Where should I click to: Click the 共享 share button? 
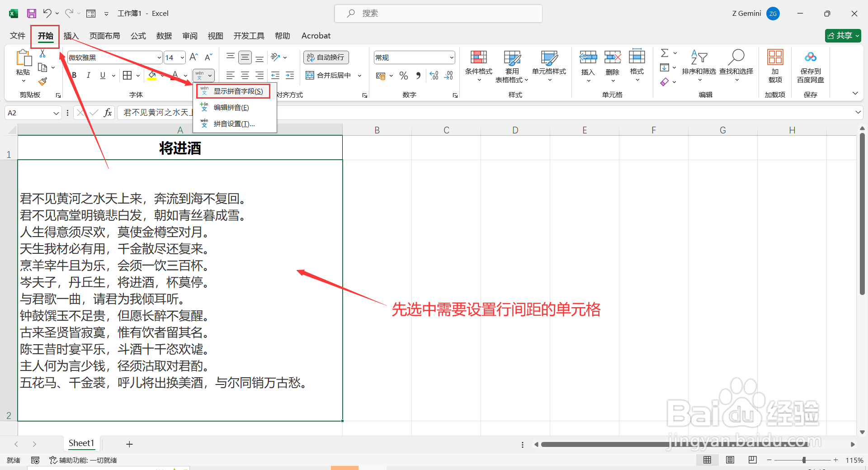842,35
